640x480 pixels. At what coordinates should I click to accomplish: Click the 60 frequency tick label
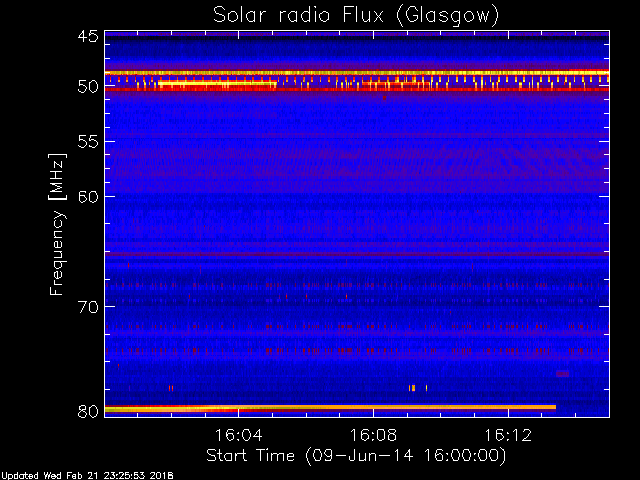[x=88, y=197]
